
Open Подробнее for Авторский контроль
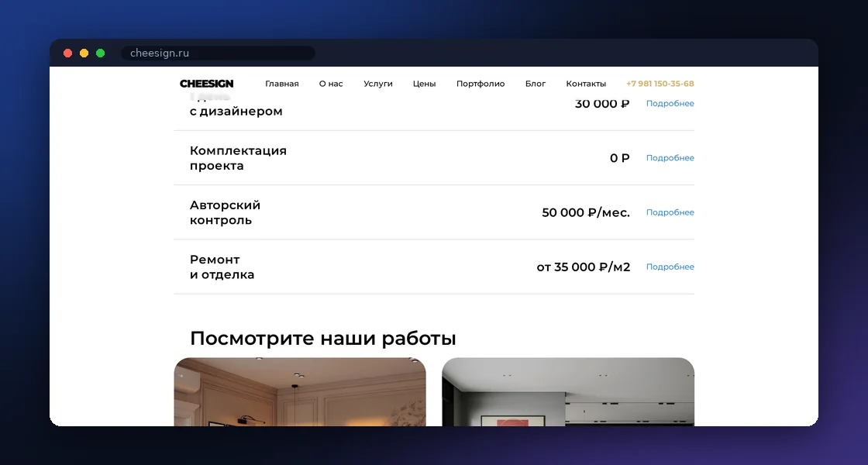(670, 212)
